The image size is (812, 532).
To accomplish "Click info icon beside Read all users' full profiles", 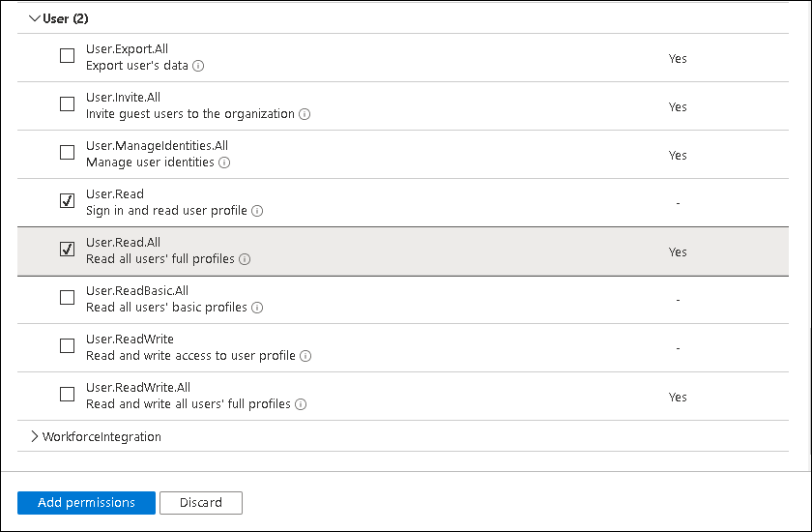I will 245,259.
